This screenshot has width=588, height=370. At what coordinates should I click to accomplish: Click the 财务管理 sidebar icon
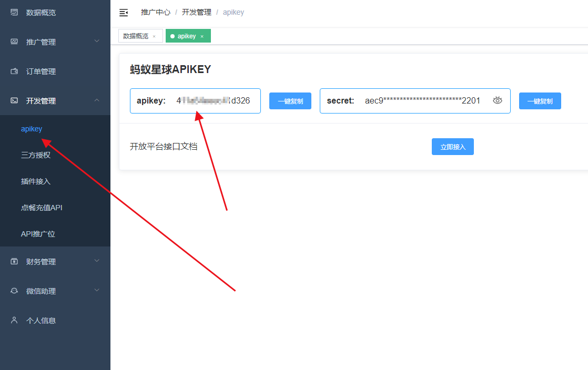click(x=14, y=261)
